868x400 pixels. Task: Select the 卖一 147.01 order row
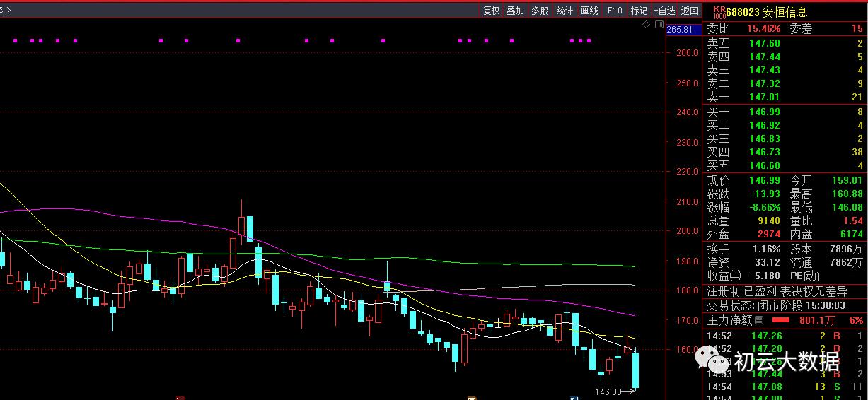click(785, 97)
